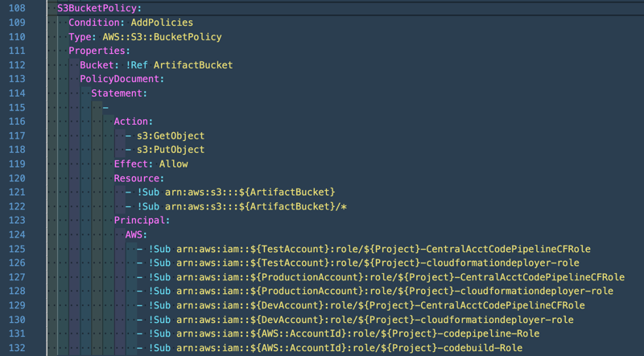Click the AWS::S3::BucketPolicy value
The width and height of the screenshot is (644, 356).
[163, 37]
